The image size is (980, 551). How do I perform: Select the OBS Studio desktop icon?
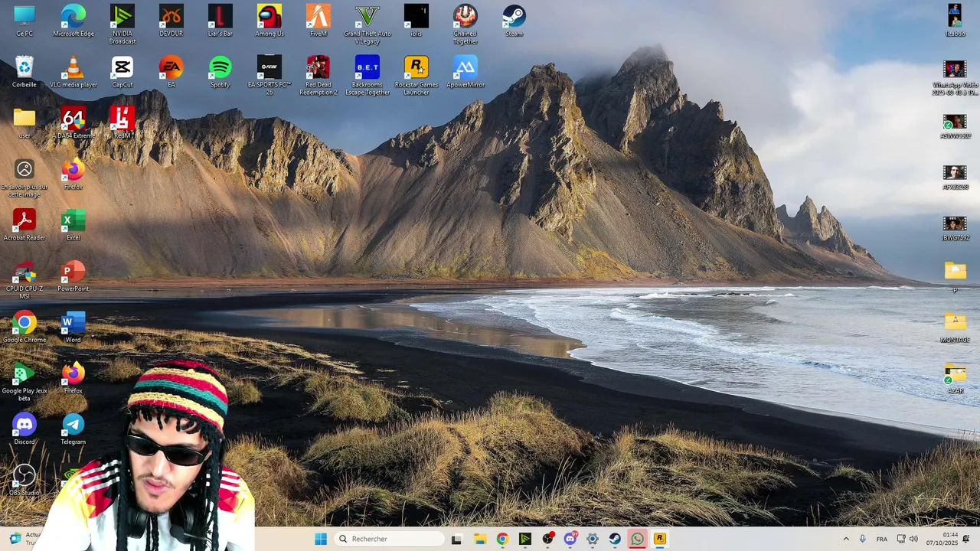point(24,480)
